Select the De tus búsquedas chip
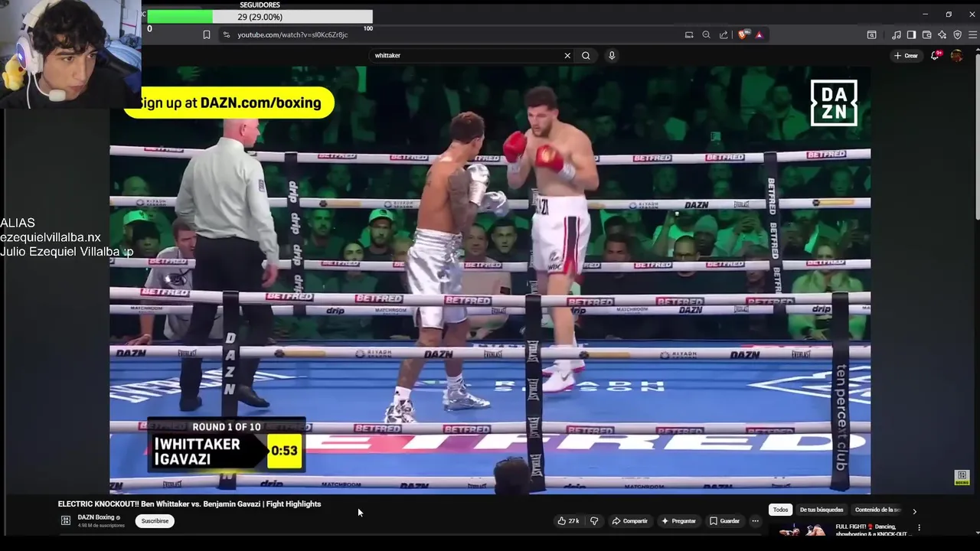This screenshot has height=551, width=980. coord(822,510)
